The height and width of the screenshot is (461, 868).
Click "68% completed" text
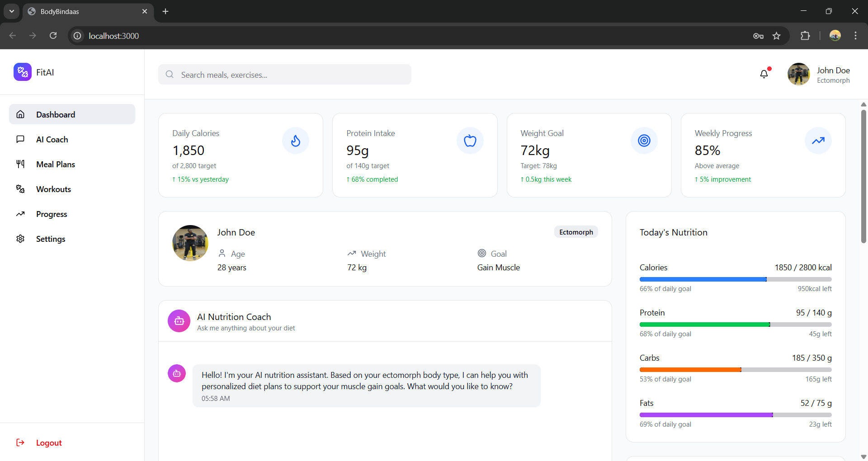pyautogui.click(x=375, y=179)
